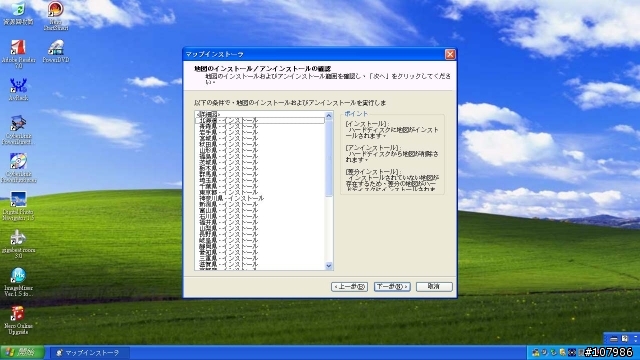This screenshot has height=360, width=640.
Task: Click the language bar keyboard icon
Action: click(614, 339)
